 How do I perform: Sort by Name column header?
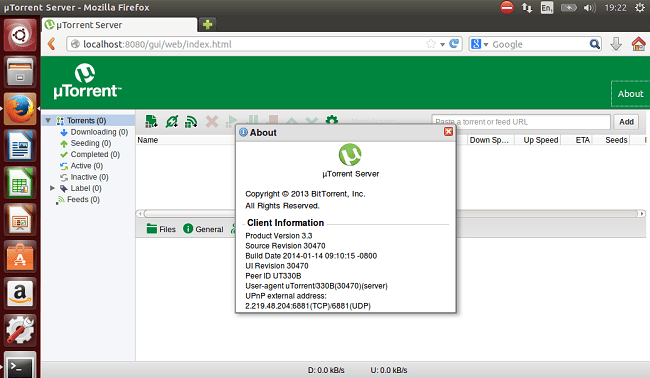coord(148,140)
